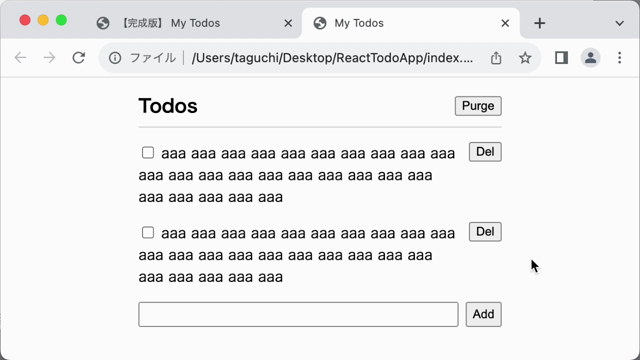Click the Share page icon
Screen dimensions: 640x360
(496, 58)
